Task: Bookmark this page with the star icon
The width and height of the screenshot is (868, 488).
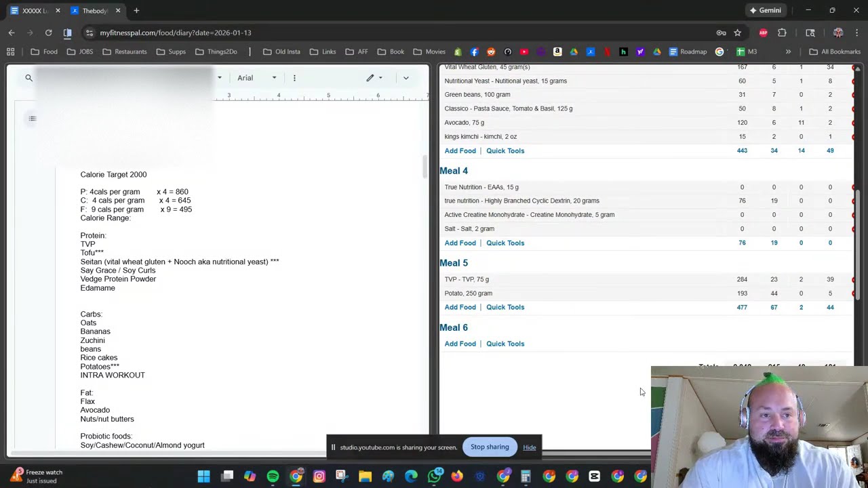Action: click(737, 33)
